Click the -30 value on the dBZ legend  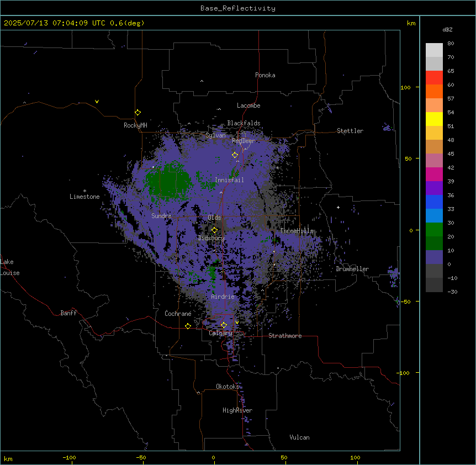452,292
